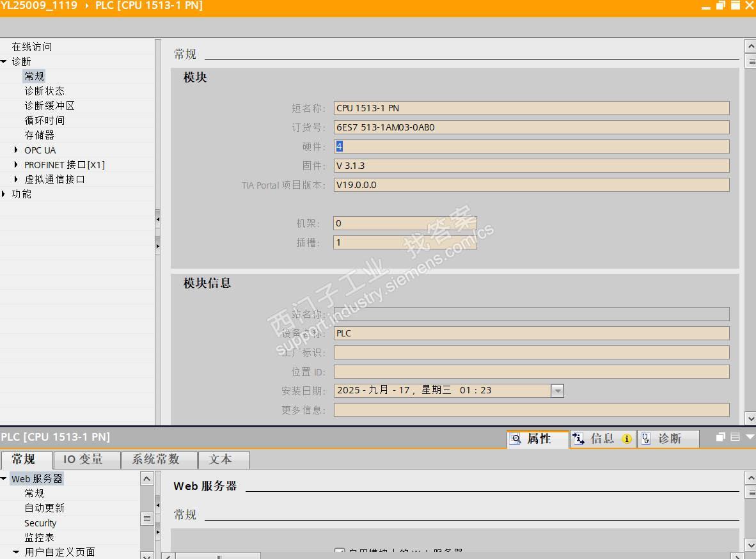
Task: Click the 位置 ID field
Action: tap(532, 372)
